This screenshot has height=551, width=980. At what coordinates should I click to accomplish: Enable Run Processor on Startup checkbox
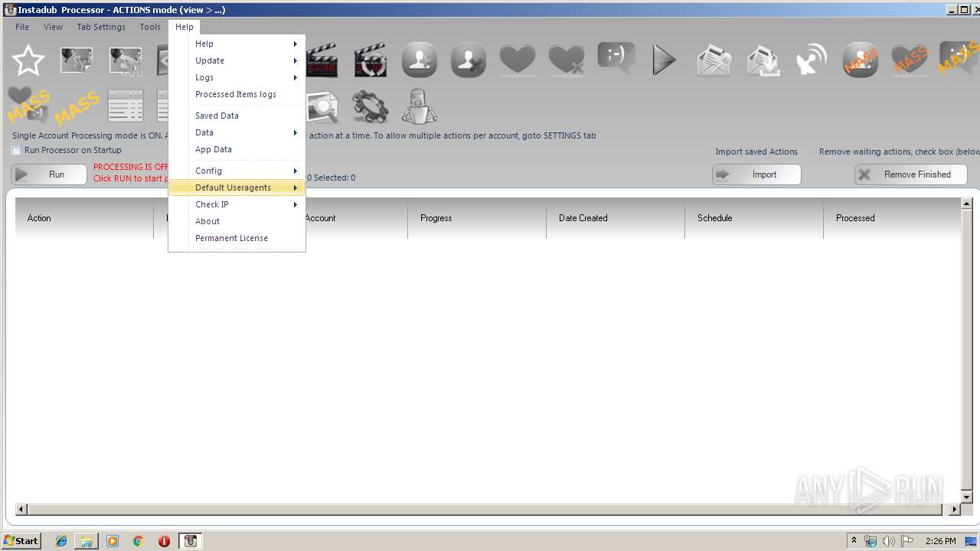point(16,150)
